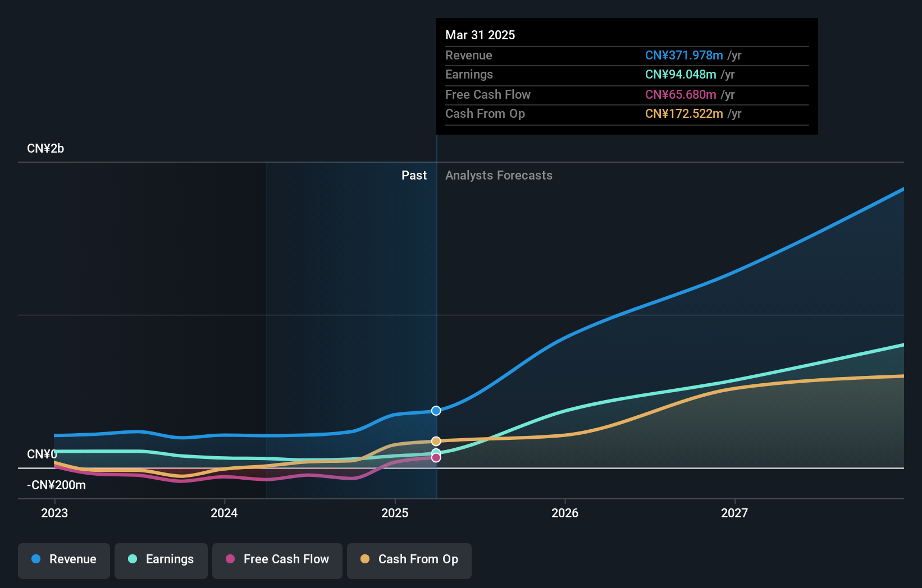The height and width of the screenshot is (588, 922).
Task: Click the Analysts Forecasts label
Action: (x=499, y=176)
